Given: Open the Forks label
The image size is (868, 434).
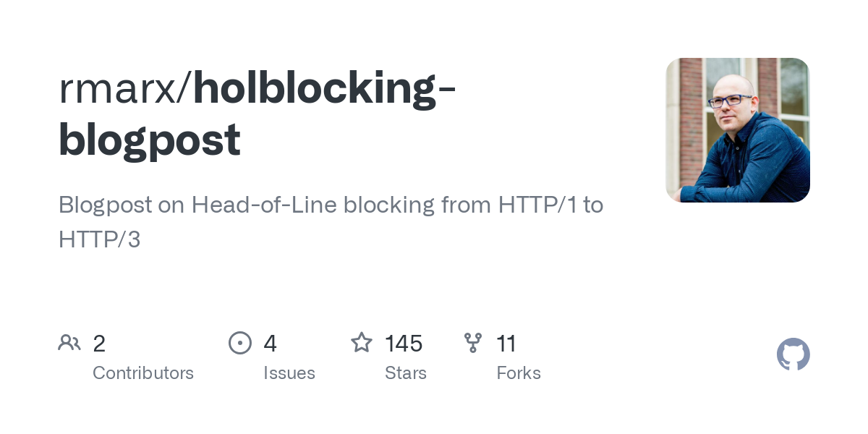Looking at the screenshot, I should click(519, 373).
